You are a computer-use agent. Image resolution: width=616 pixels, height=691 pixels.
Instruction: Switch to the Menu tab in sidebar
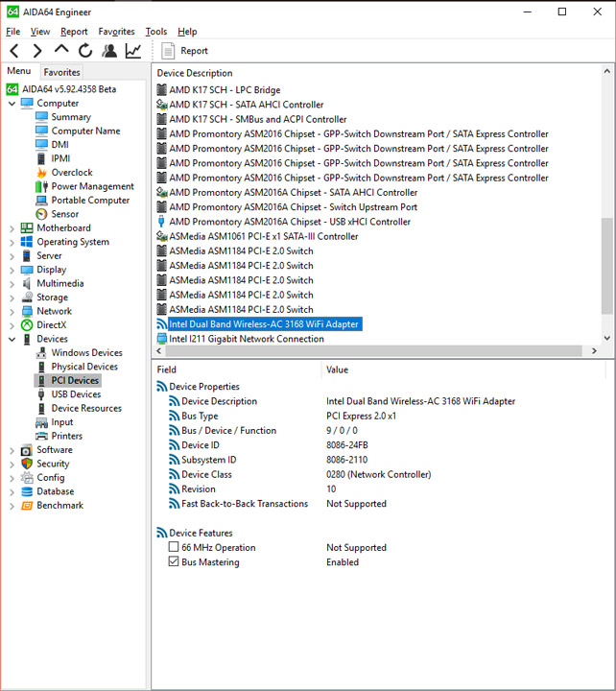pyautogui.click(x=19, y=71)
